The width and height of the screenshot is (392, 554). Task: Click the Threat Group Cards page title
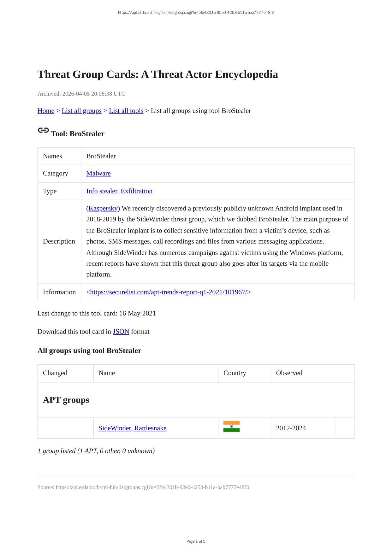click(157, 74)
